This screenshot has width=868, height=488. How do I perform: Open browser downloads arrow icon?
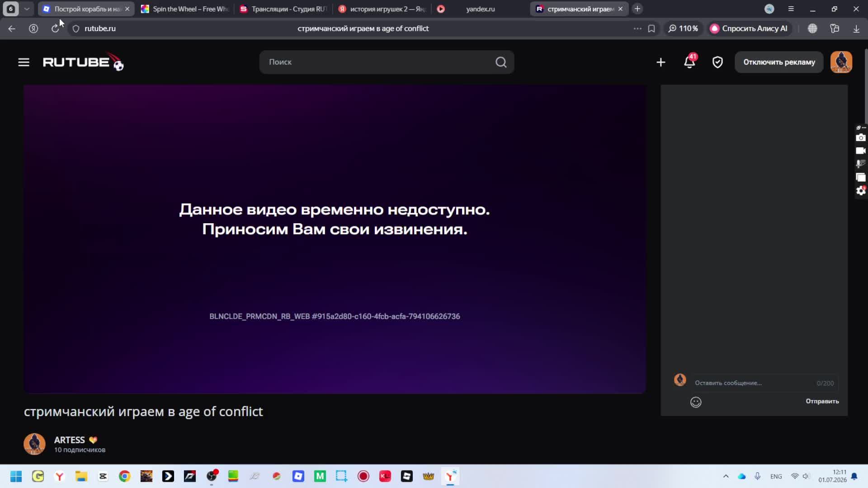tap(856, 28)
